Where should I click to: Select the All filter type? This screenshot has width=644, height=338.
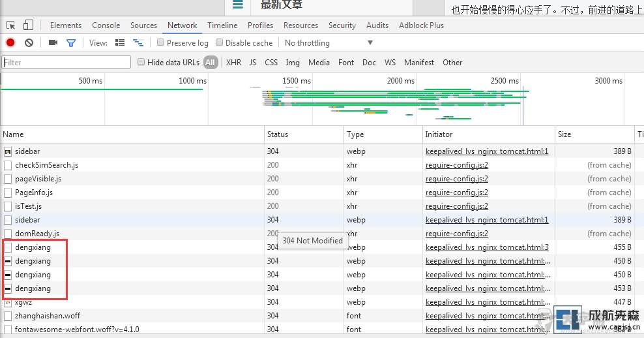[x=211, y=63]
